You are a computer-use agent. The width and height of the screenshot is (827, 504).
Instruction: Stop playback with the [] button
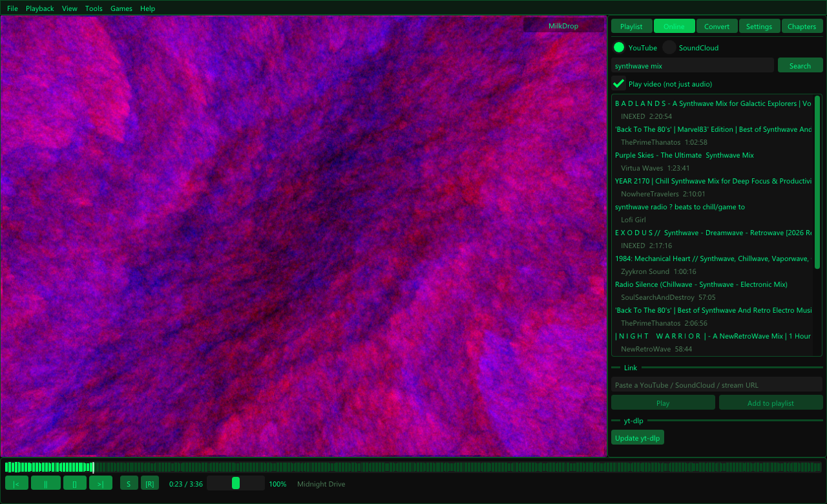(75, 483)
